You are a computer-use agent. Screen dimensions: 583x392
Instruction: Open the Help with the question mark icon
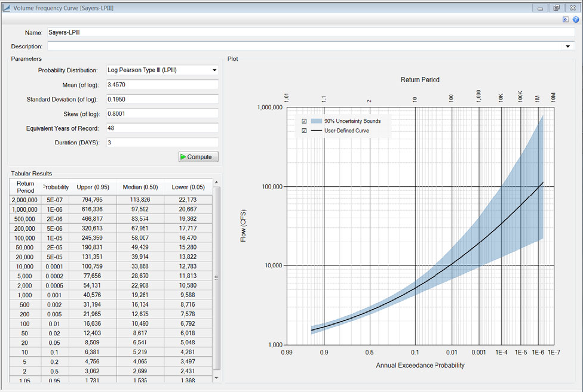click(575, 19)
